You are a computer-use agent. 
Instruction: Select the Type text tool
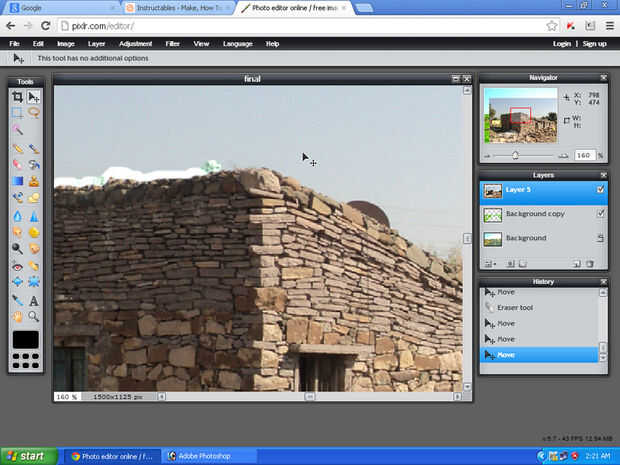(34, 301)
